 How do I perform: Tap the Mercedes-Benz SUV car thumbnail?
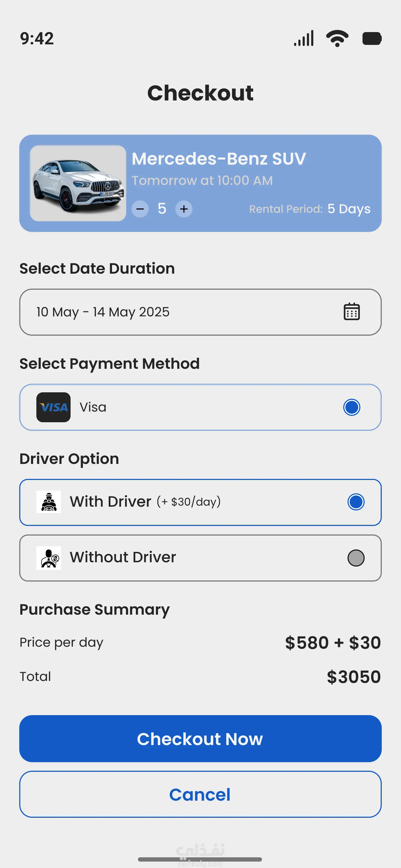point(78,183)
